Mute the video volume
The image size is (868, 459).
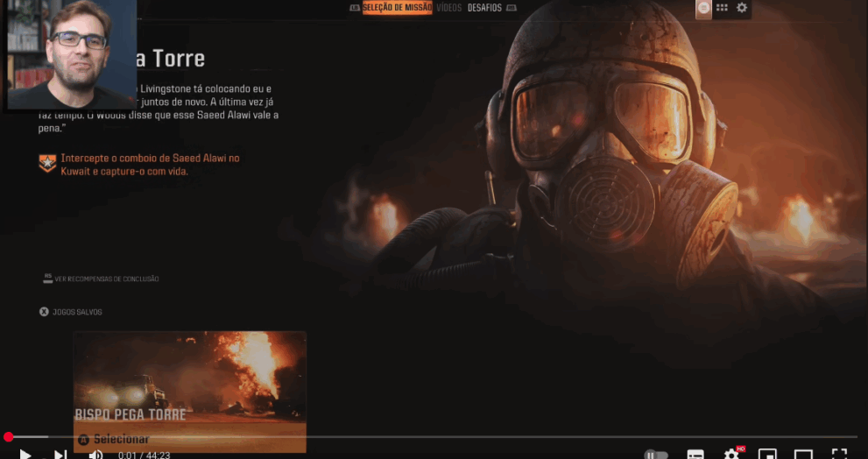point(95,455)
